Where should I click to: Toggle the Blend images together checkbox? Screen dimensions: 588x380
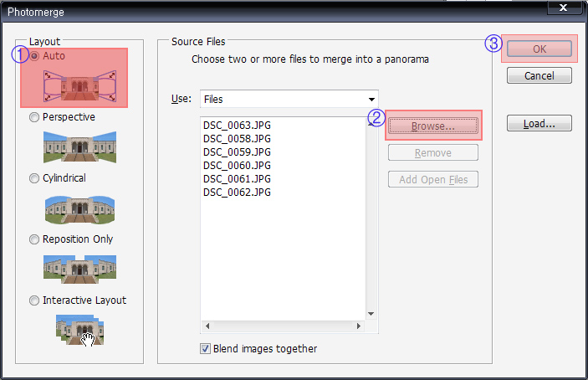pos(205,349)
